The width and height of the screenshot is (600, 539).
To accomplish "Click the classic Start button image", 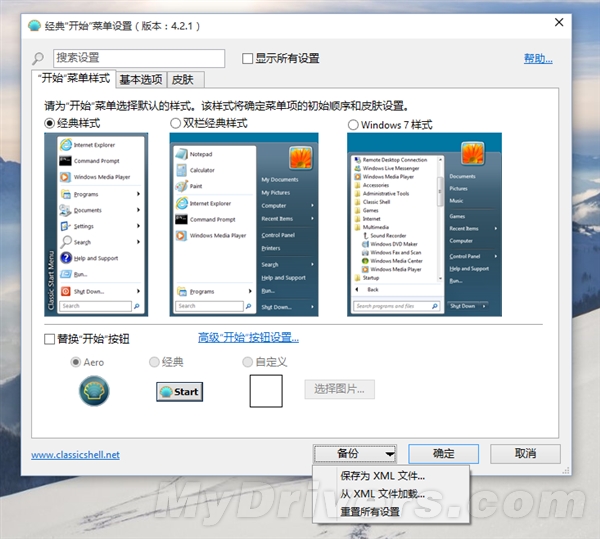I will pos(180,391).
